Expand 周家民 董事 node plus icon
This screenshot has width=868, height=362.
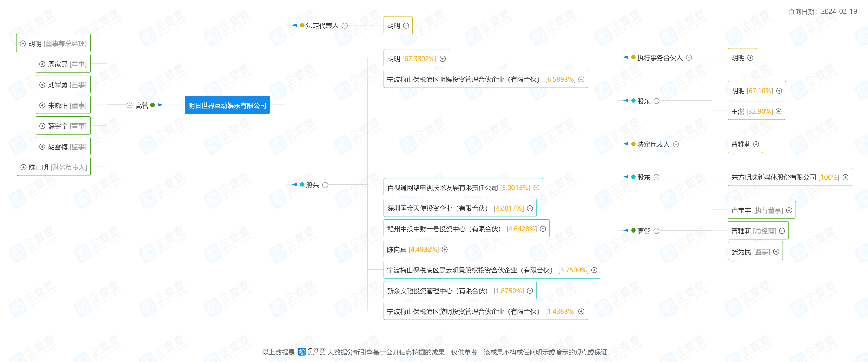click(x=42, y=64)
